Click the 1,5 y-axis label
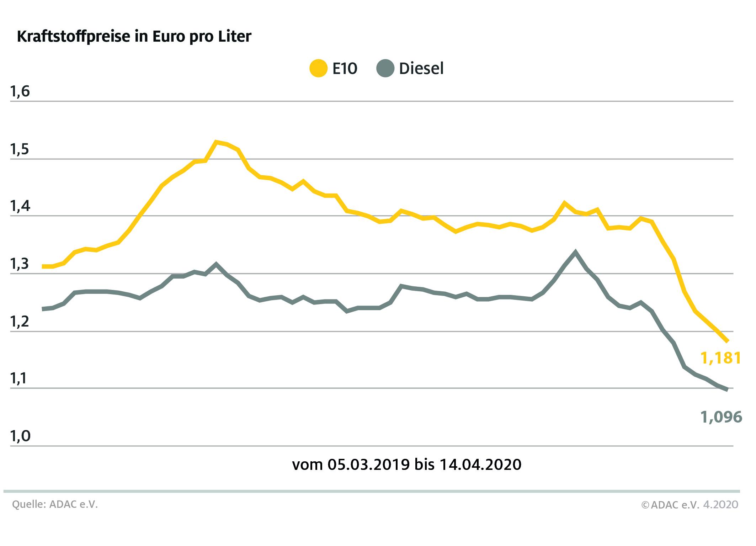This screenshot has height=546, width=756. click(20, 149)
